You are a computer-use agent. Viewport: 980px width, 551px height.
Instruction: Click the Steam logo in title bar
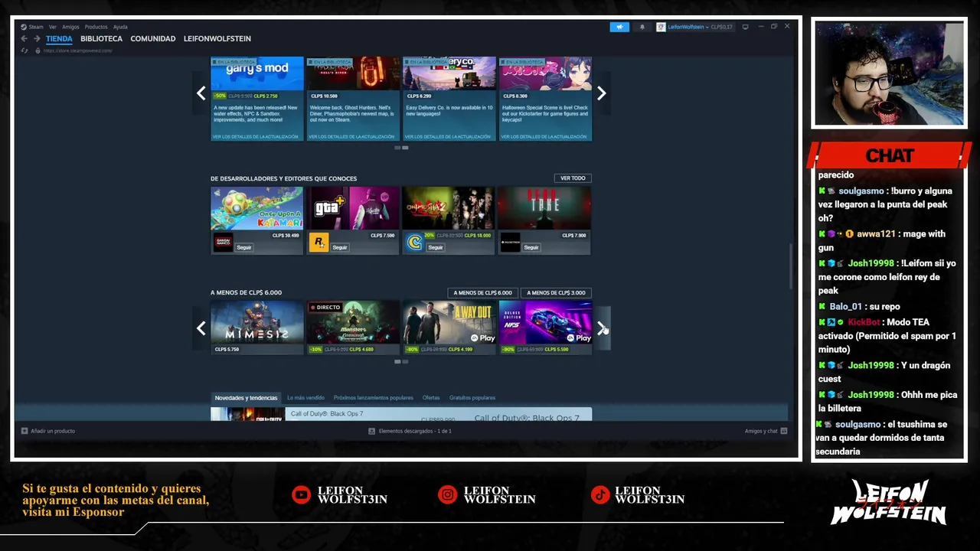pos(24,27)
